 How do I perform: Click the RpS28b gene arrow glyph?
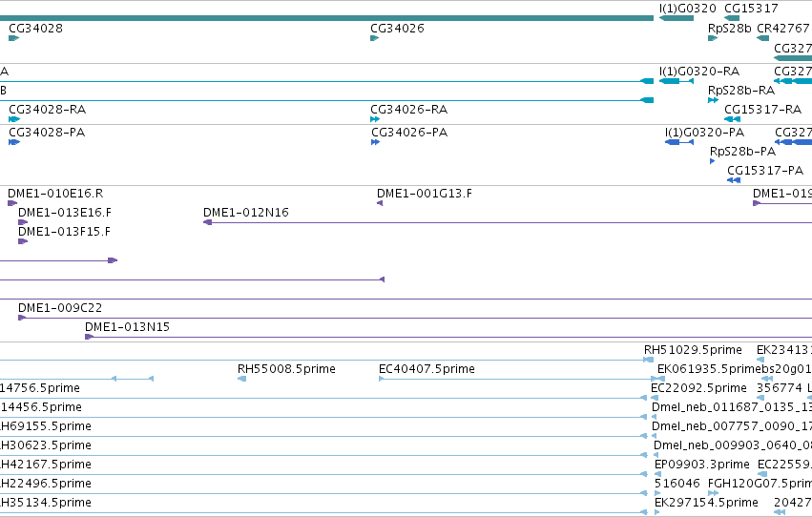pyautogui.click(x=713, y=38)
